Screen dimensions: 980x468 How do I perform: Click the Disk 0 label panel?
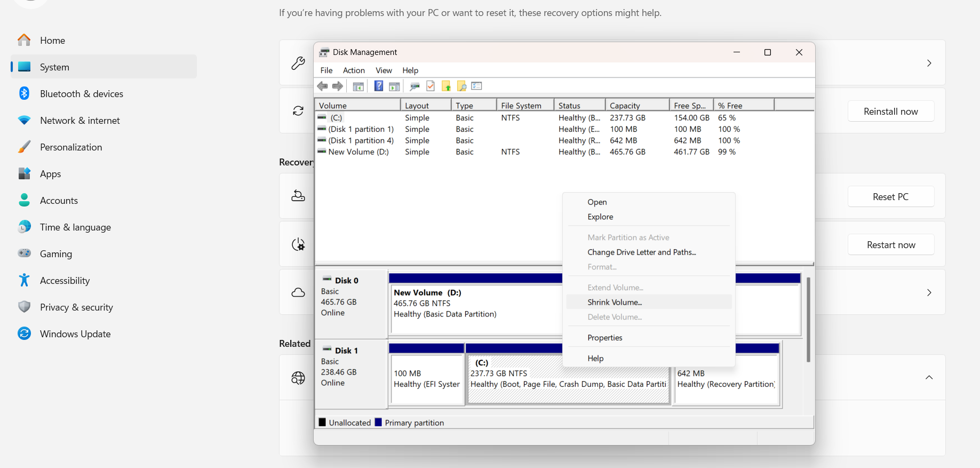coord(351,304)
